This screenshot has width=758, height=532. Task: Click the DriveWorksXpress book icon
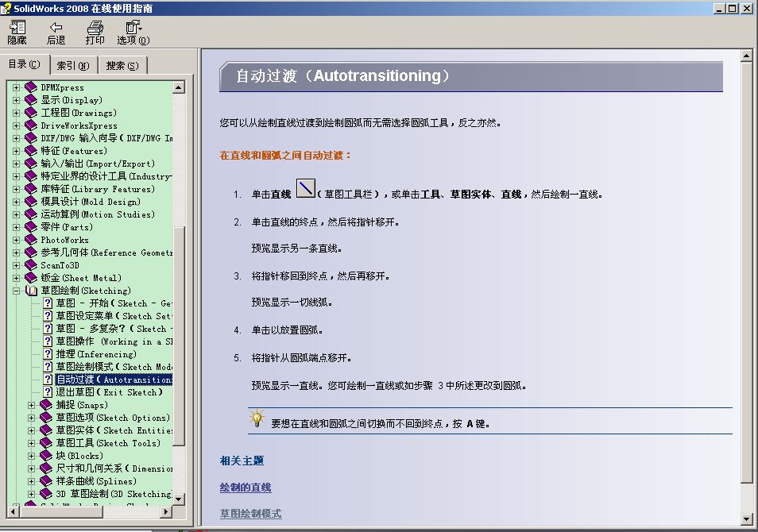[x=31, y=125]
